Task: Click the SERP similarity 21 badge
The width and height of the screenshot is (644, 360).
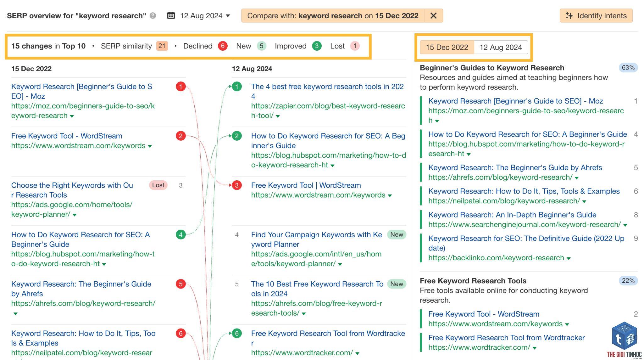Action: point(162,46)
